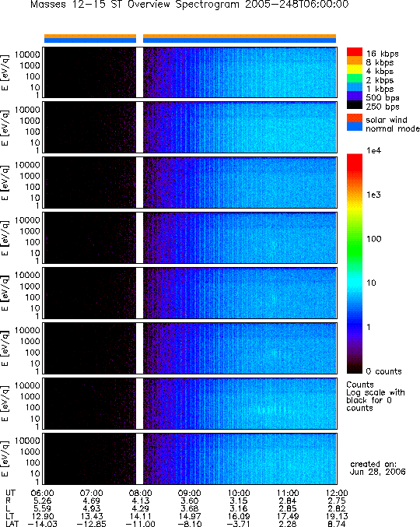Click the '1e4' color bar label
Viewport: 420px width, 527px height.
(x=373, y=150)
